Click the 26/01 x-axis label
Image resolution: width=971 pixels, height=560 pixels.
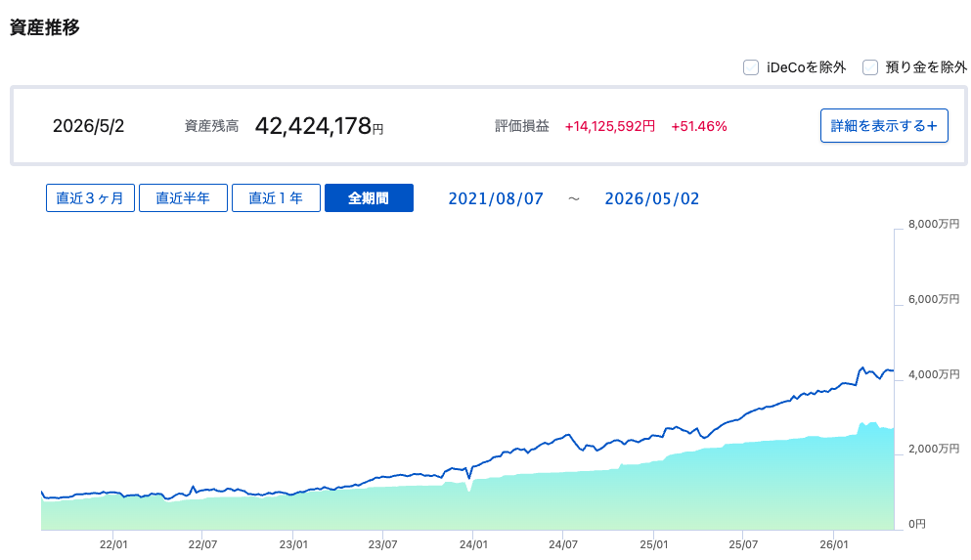tap(833, 544)
